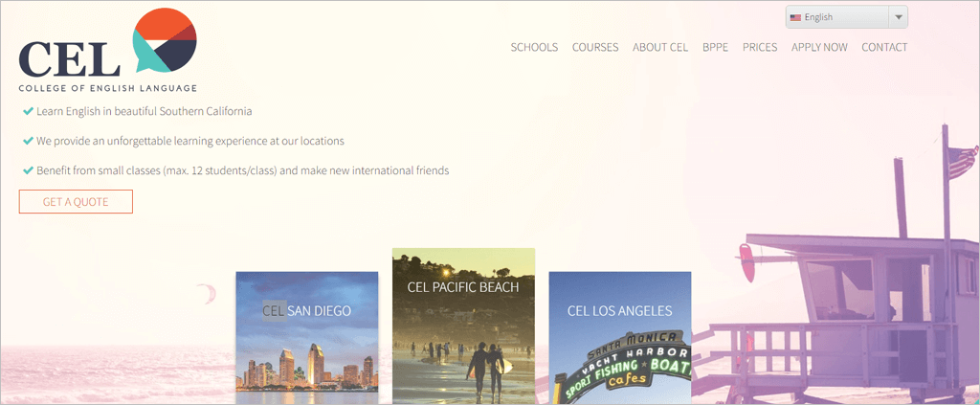Click checkmark beside unforgettable learning experience text
The image size is (980, 405).
28,141
